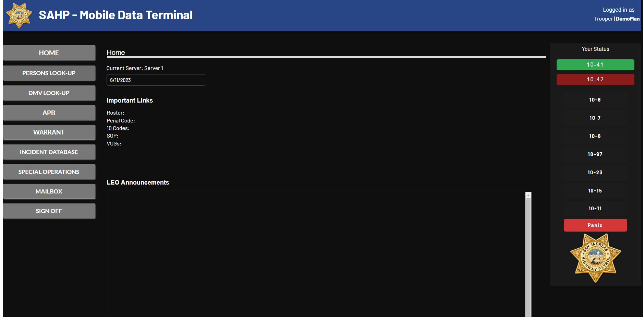Viewport: 644px width, 317px height.
Task: Open your Mailbox
Action: (49, 191)
